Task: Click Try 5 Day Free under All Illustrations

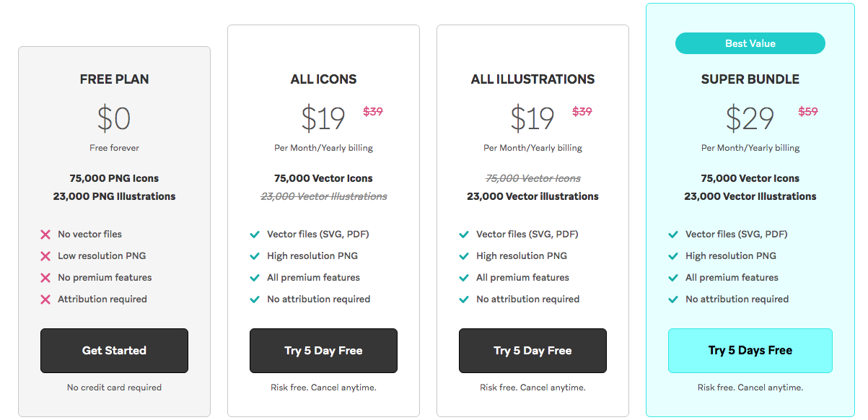Action: pos(532,351)
